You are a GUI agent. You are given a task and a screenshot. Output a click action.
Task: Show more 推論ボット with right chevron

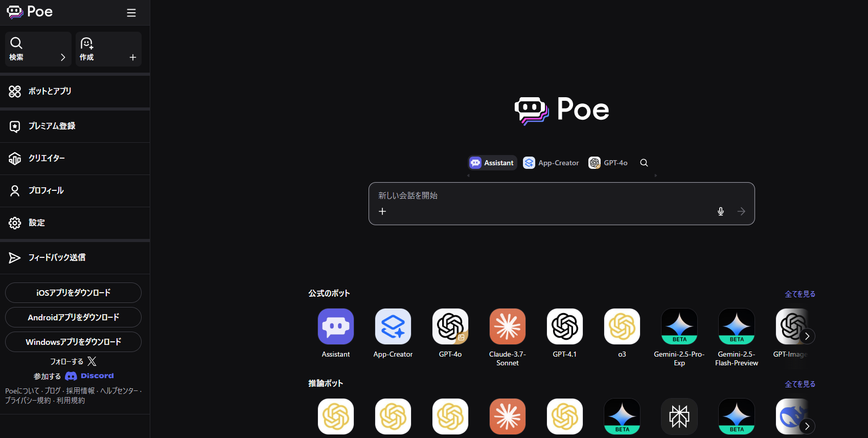coord(807,426)
